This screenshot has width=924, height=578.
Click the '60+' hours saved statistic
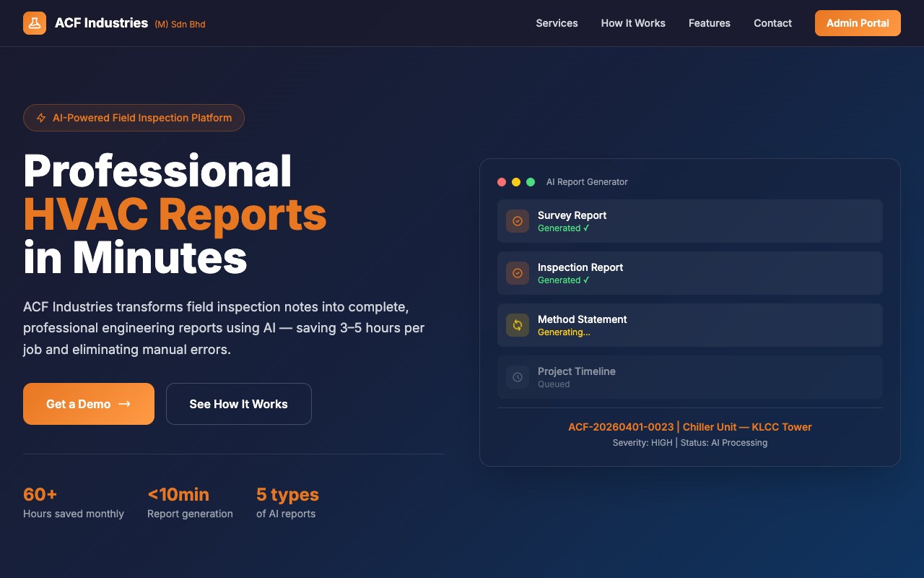tap(40, 494)
